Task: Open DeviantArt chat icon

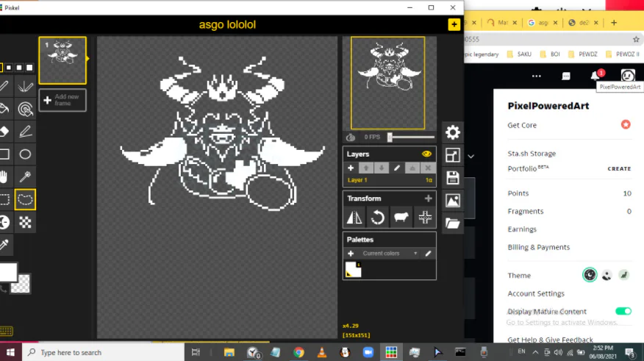Action: [x=566, y=76]
